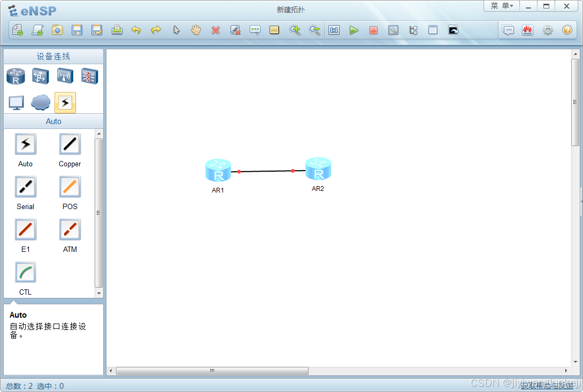Zoom out of the topology
The image size is (583, 392).
click(x=314, y=30)
